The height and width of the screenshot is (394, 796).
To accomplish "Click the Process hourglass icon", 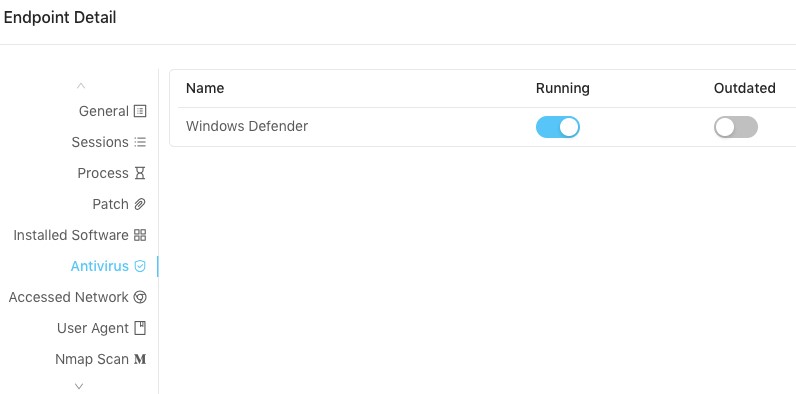I will (x=140, y=173).
